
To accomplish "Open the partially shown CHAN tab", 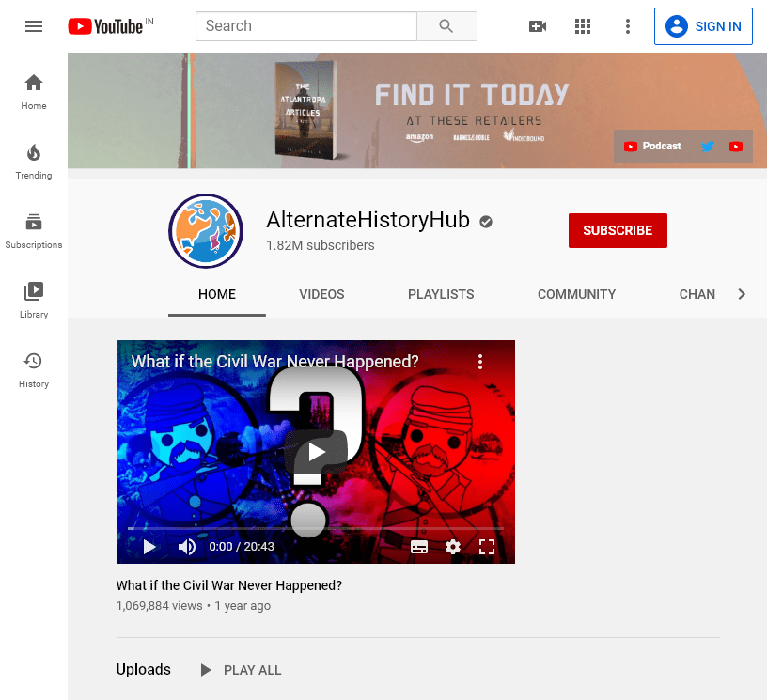I will click(x=697, y=294).
